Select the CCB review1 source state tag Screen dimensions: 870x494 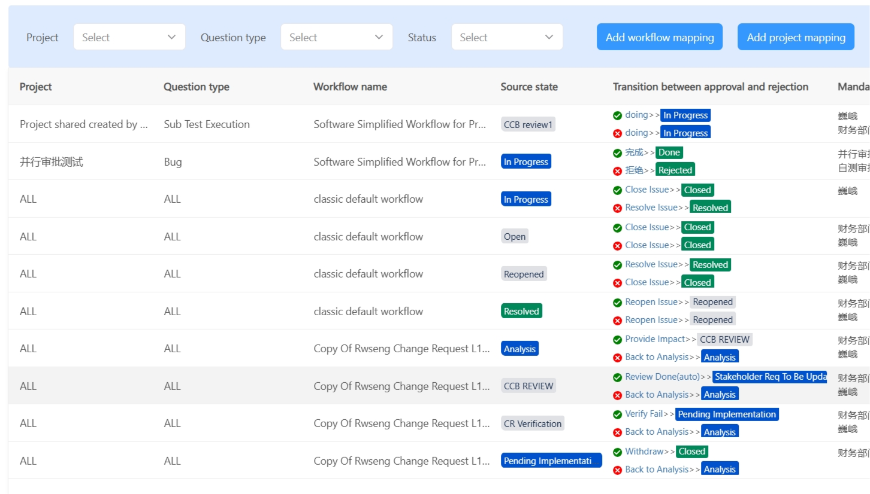click(x=528, y=125)
